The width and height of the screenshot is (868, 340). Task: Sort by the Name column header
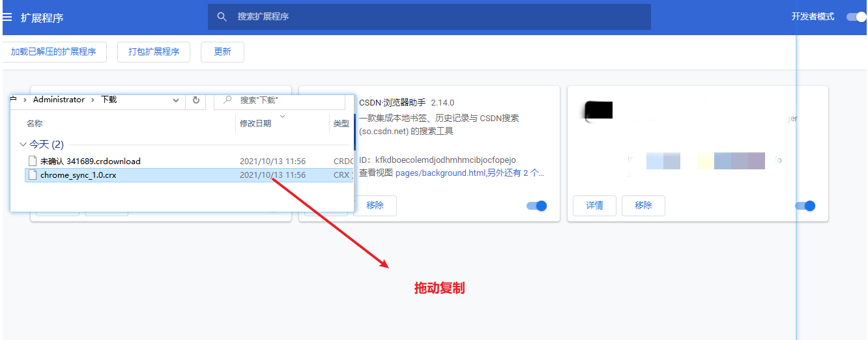click(x=35, y=124)
